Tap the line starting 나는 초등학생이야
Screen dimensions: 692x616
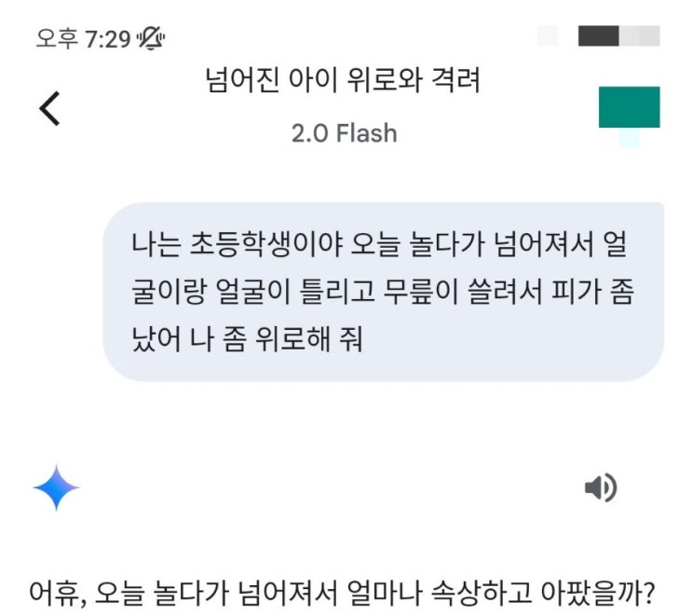pyautogui.click(x=379, y=244)
